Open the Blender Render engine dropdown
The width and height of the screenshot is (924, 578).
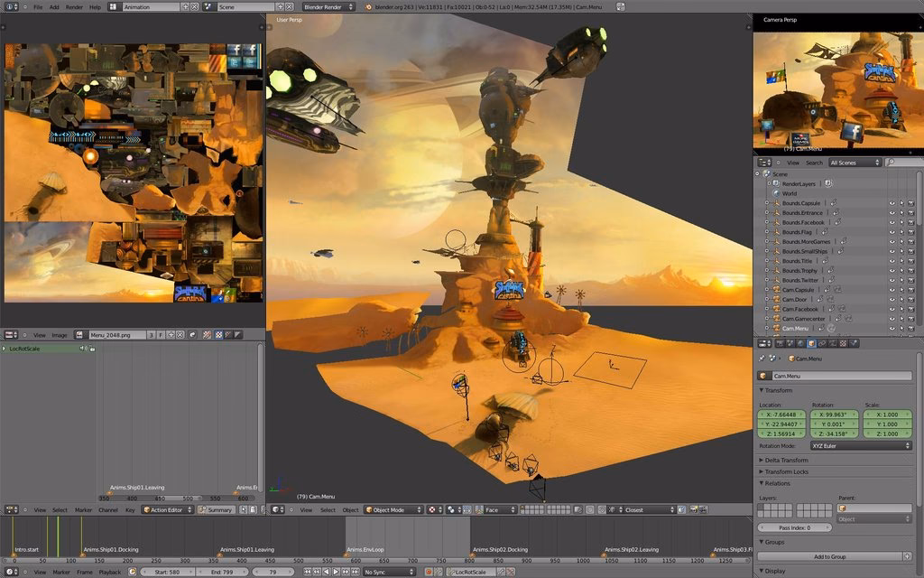pos(328,7)
